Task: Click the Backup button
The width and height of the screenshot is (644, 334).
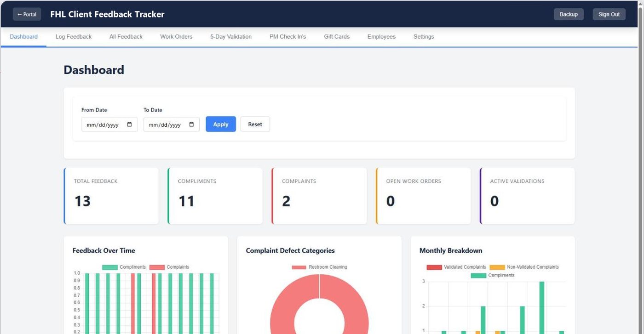Action: 569,14
